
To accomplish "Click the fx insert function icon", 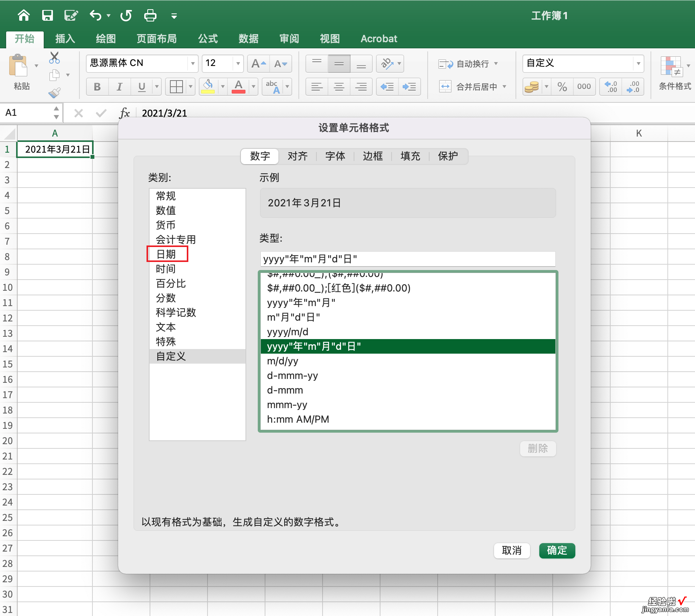I will click(124, 113).
